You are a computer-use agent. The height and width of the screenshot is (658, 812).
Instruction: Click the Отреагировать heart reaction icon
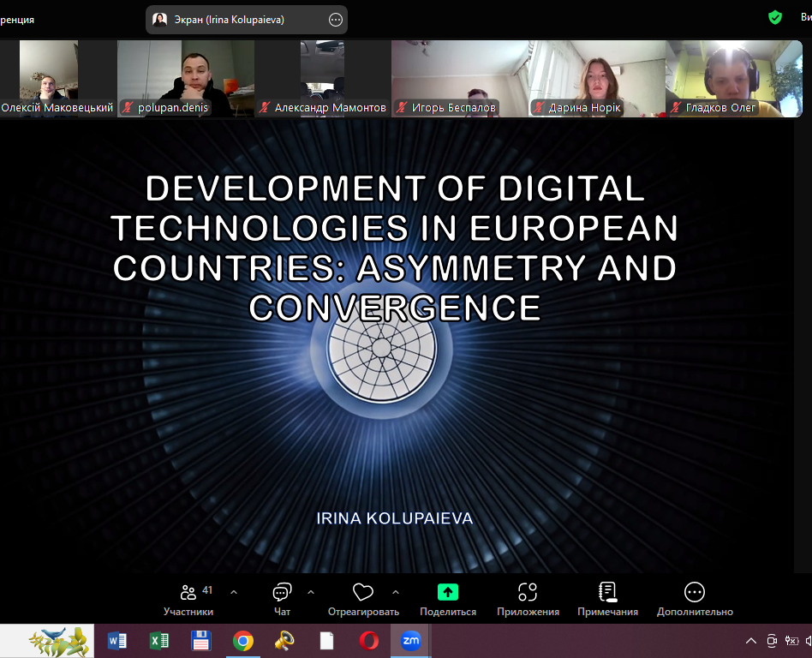point(363,592)
